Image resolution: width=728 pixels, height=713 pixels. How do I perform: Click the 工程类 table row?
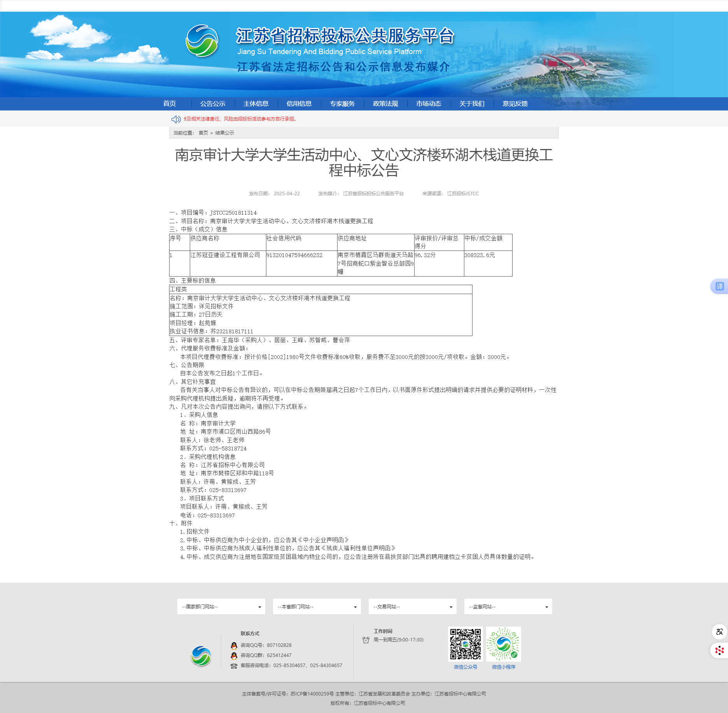[321, 289]
